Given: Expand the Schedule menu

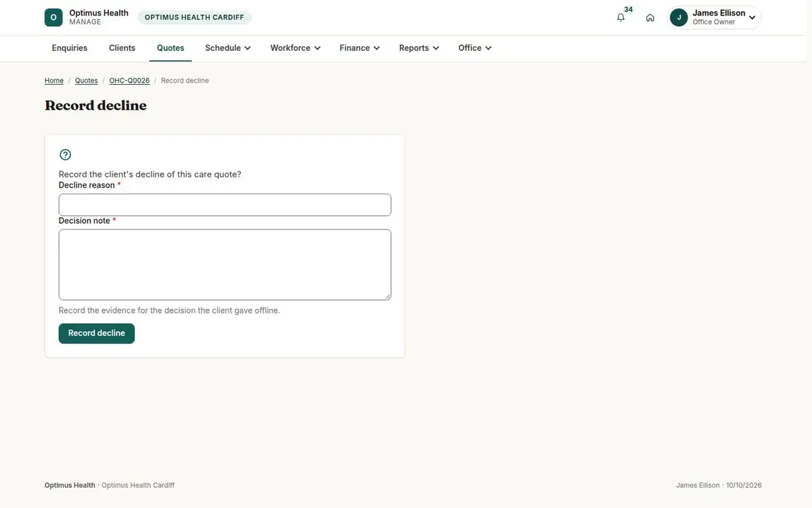Looking at the screenshot, I should (x=228, y=48).
